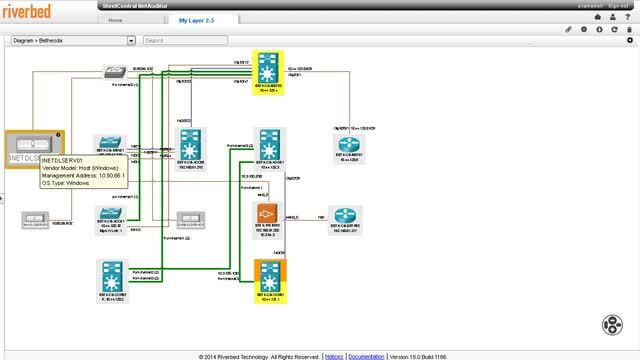Viewport: 640px width, 360px height.
Task: Open the user profile icon
Action: click(x=613, y=17)
